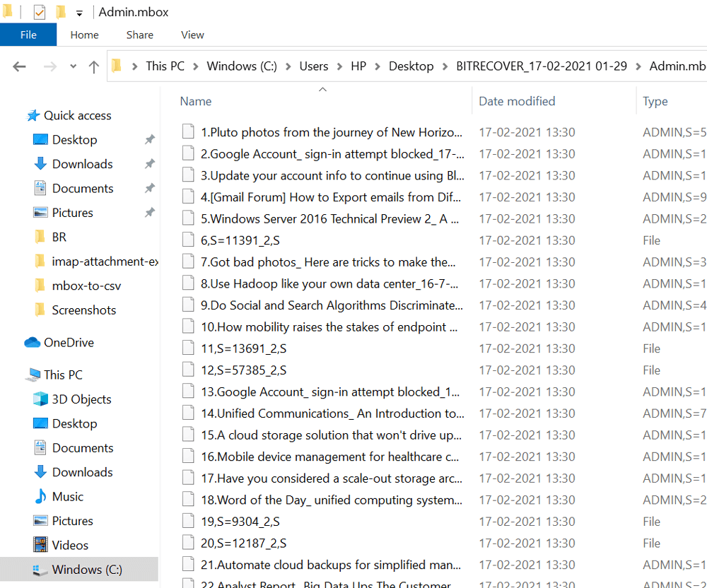
Task: Select file 5.Windows Server 2016 Technical Preview
Action: [329, 219]
